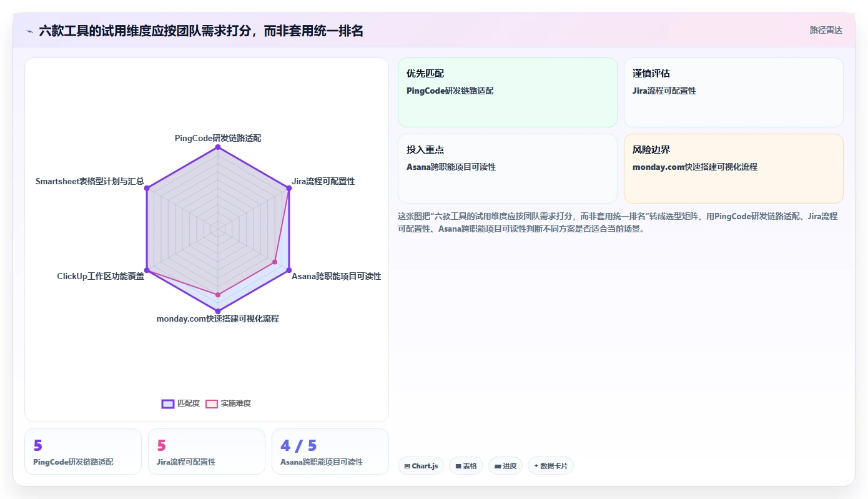The image size is (868, 499).
Task: Click the radar label monday.com快速搭建可视化流程
Action: click(218, 319)
